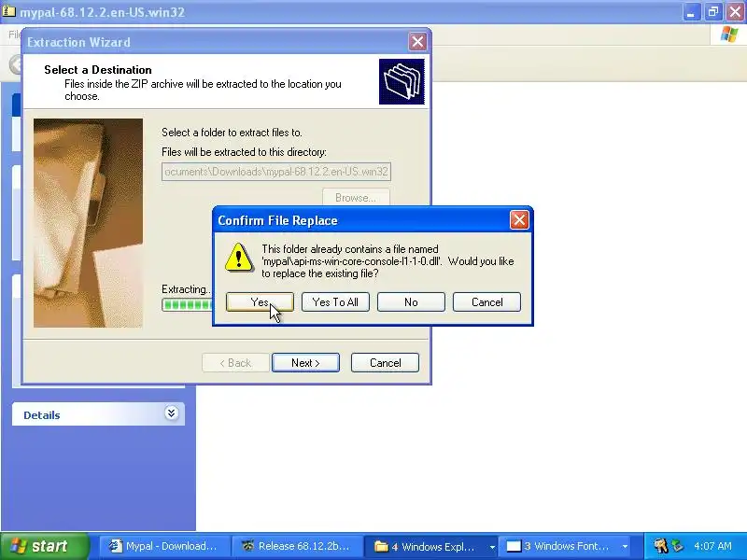Image resolution: width=747 pixels, height=560 pixels.
Task: Click the Browse button for the destination folder
Action: pos(356,198)
